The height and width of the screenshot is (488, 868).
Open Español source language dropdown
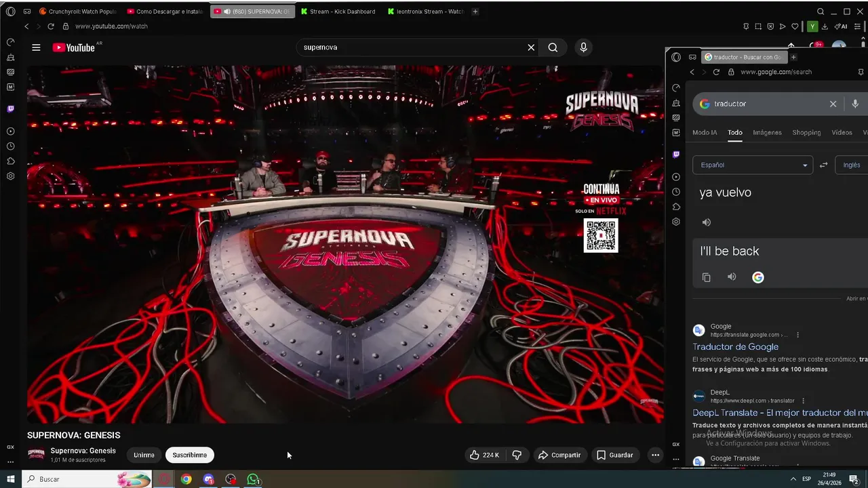point(752,165)
